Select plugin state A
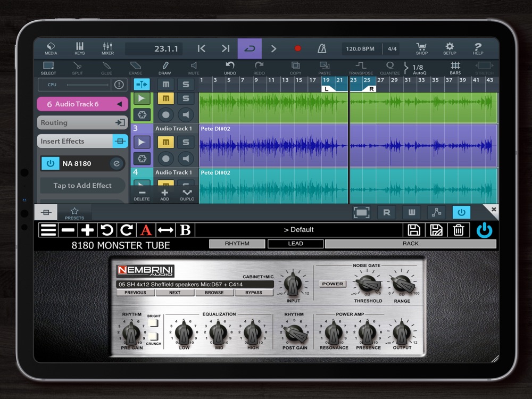This screenshot has width=532, height=399. [146, 230]
